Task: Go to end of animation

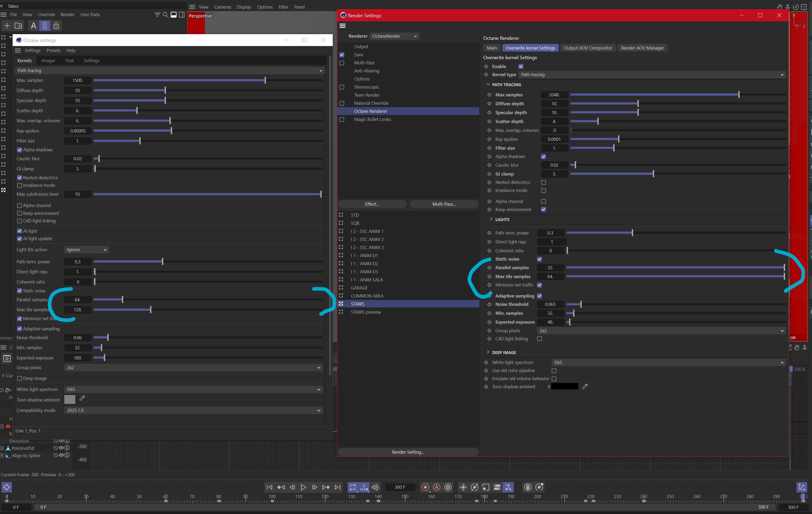Action: 337,487
